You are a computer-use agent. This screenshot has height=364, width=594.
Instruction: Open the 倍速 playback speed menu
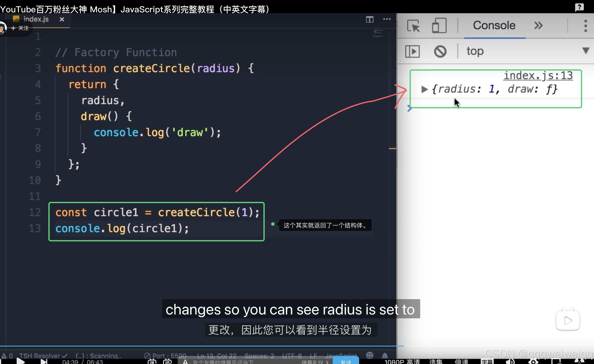tap(461, 361)
